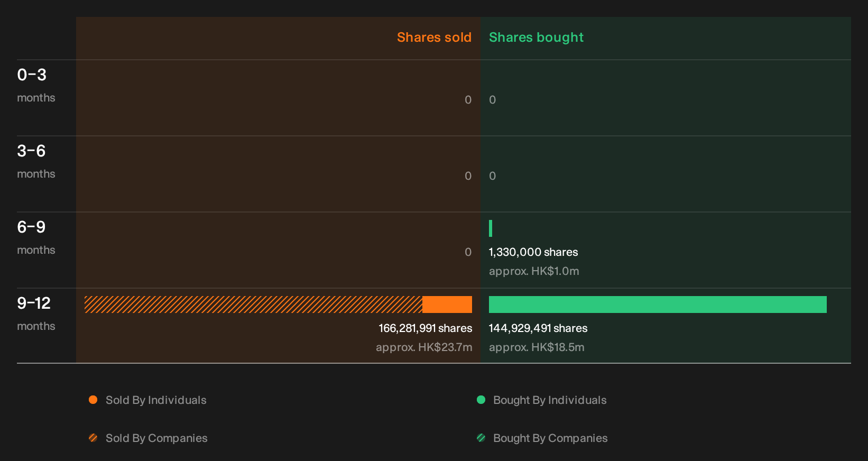Click the green Bought By Individuals legend dot

481,400
